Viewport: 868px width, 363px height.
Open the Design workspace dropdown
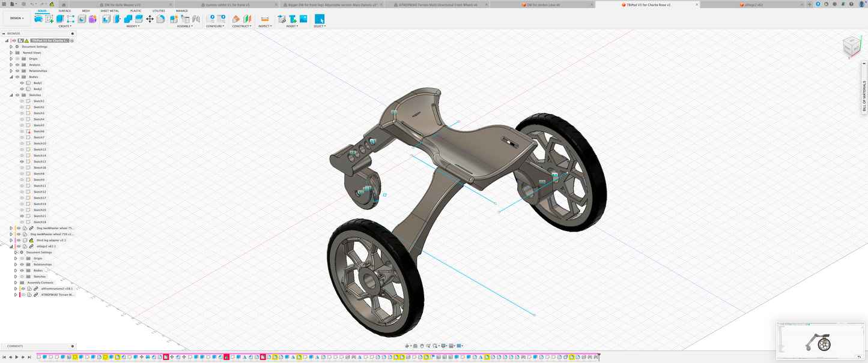pos(17,18)
